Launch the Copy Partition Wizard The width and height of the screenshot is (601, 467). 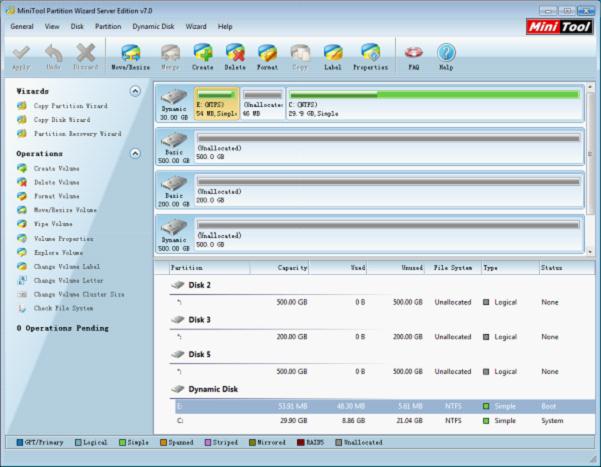click(71, 106)
